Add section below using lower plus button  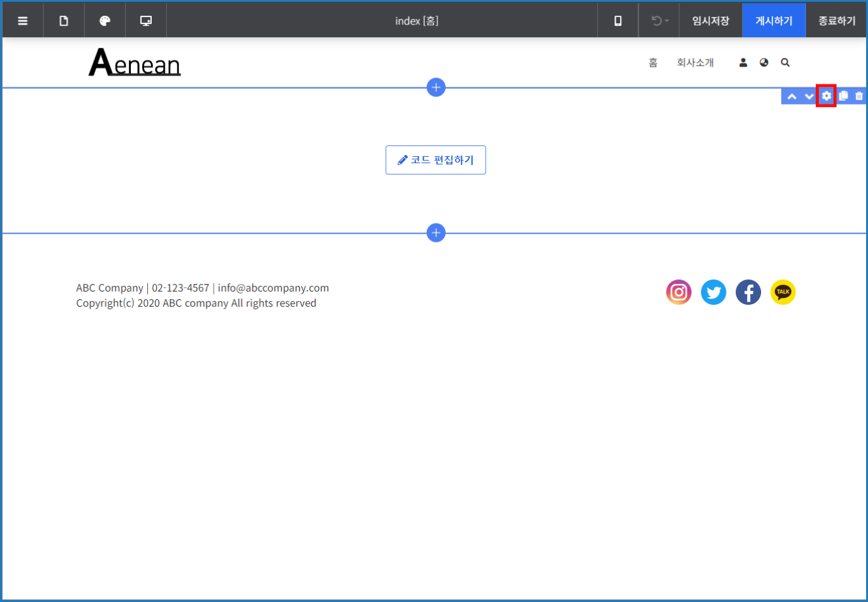click(436, 233)
